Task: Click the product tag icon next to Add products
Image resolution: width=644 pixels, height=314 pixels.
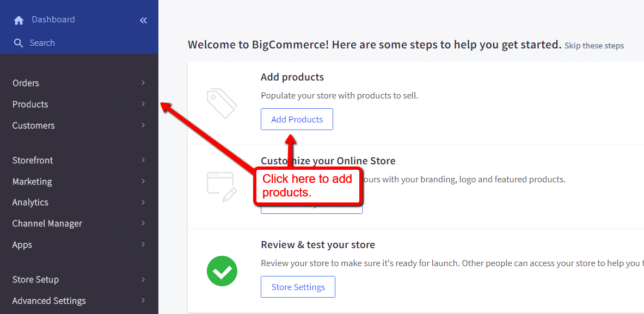Action: click(x=222, y=102)
